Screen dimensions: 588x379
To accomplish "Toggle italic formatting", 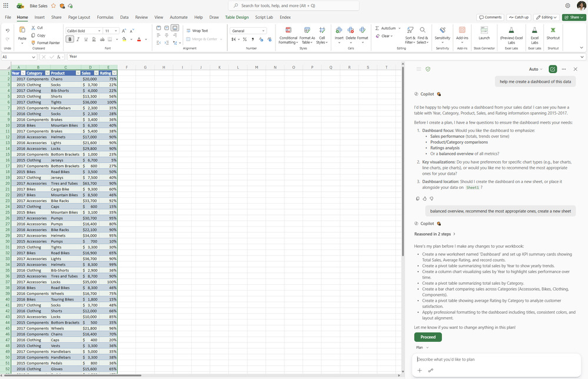I will 78,39.
